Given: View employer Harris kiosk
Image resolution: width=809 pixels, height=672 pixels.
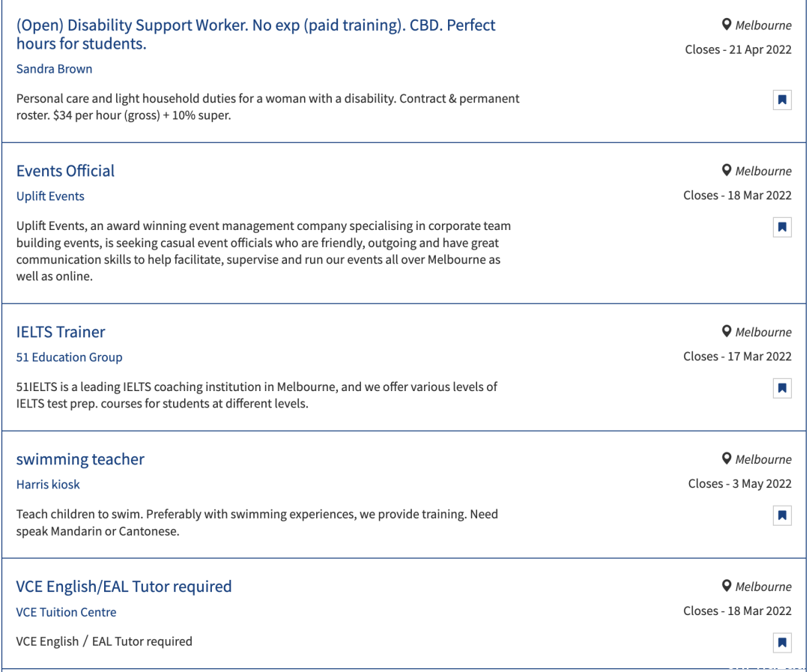Looking at the screenshot, I should click(x=48, y=485).
